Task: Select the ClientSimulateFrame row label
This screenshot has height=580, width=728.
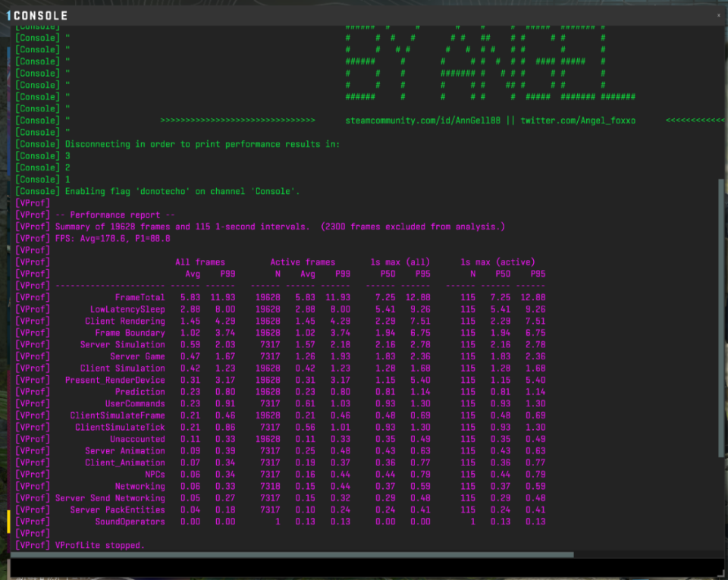Action: click(x=118, y=415)
